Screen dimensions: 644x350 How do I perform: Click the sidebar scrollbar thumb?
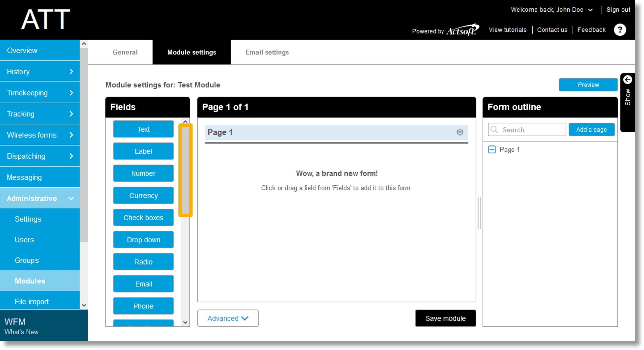84,145
